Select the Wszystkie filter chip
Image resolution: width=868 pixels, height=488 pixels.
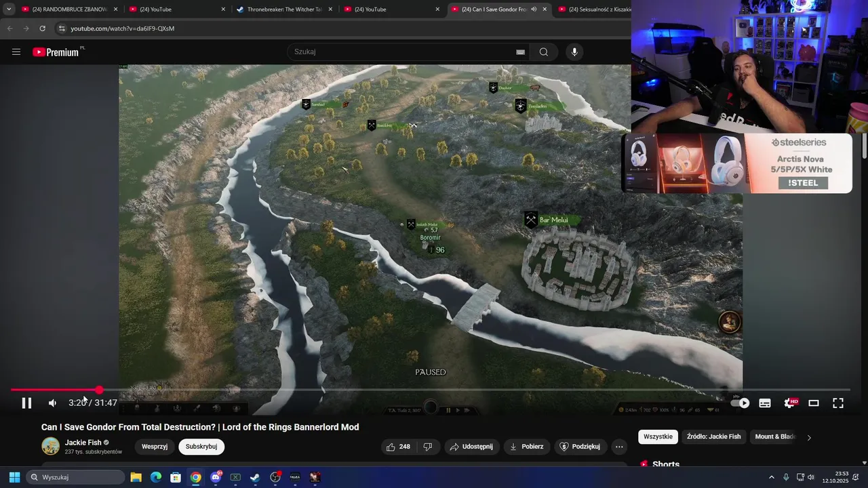658,436
